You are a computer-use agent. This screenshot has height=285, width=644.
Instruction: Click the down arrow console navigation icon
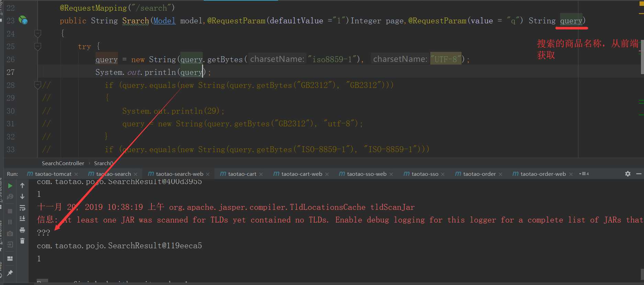22,196
